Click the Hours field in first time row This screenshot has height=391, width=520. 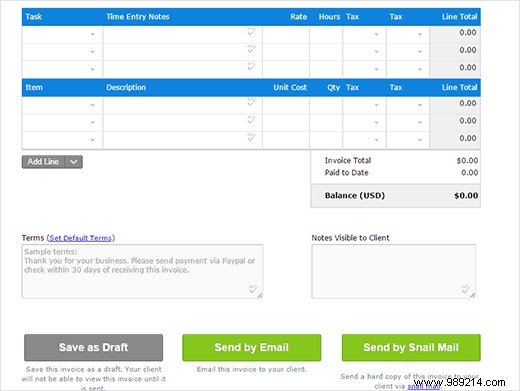tap(326, 34)
